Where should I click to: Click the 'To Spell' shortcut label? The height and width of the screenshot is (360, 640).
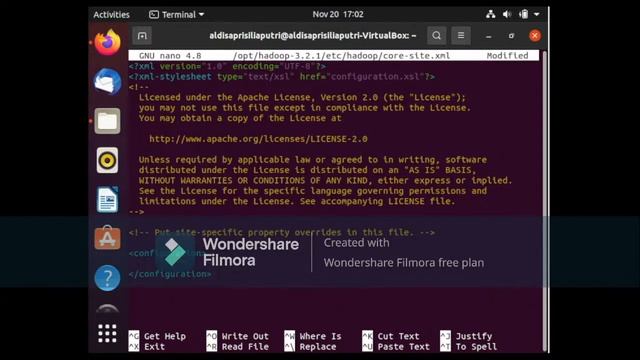tap(476, 347)
